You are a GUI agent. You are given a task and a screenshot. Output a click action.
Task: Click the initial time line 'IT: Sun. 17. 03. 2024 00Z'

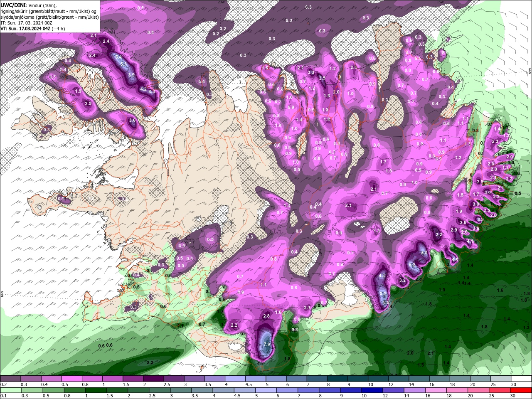tap(26, 23)
